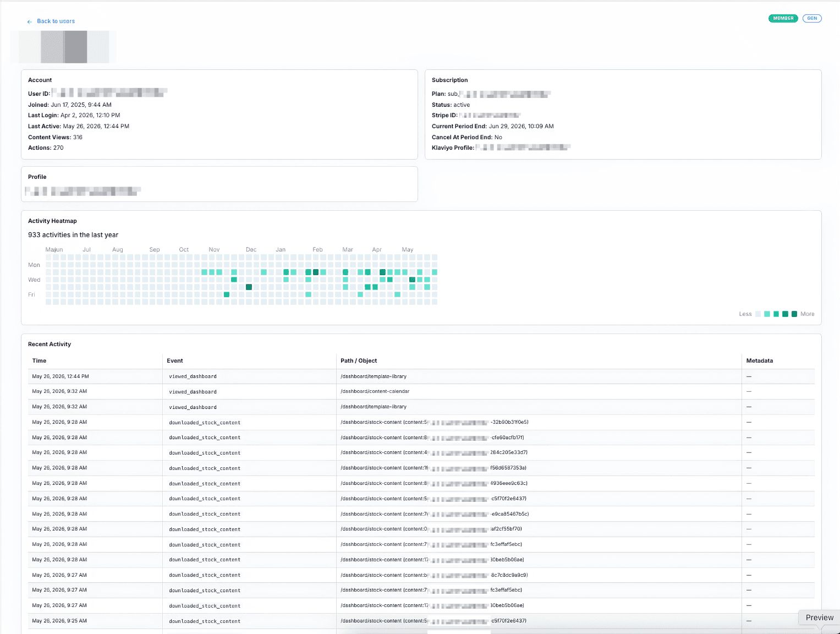Click the 'Last Active: May 26, 2026' line
The image size is (840, 634).
tap(79, 126)
